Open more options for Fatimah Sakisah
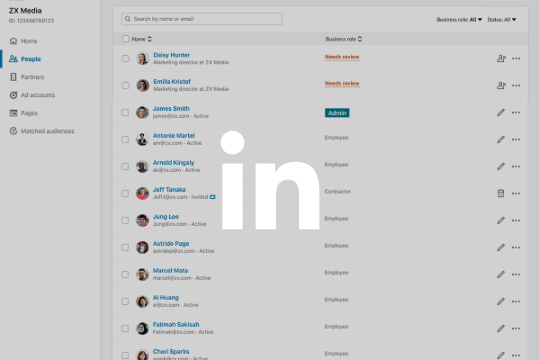 point(516,328)
